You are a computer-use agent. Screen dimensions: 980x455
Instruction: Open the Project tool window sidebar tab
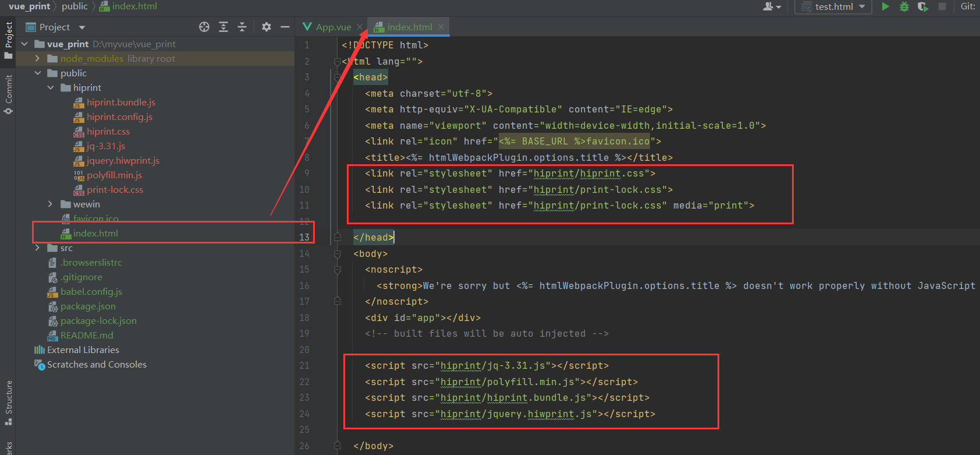pyautogui.click(x=8, y=40)
